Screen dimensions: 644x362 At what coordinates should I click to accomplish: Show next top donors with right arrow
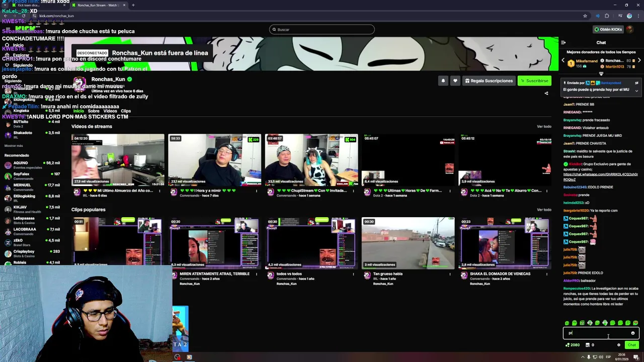click(639, 60)
